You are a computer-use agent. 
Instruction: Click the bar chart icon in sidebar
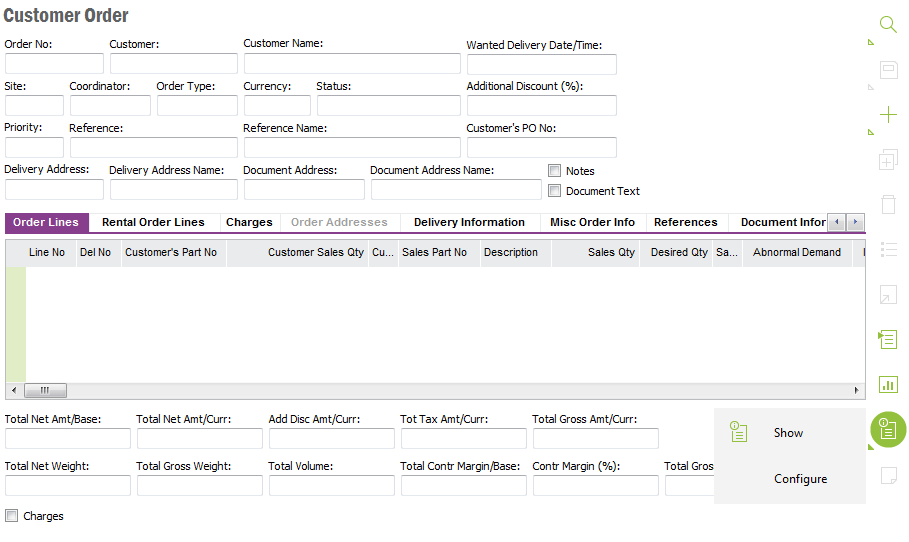(x=887, y=384)
